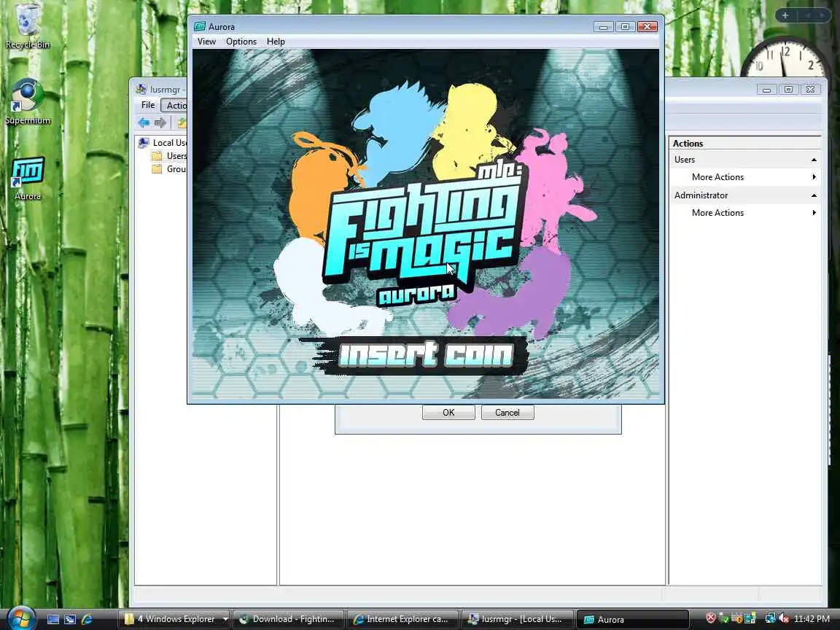Click the analog clock gadget

785,58
